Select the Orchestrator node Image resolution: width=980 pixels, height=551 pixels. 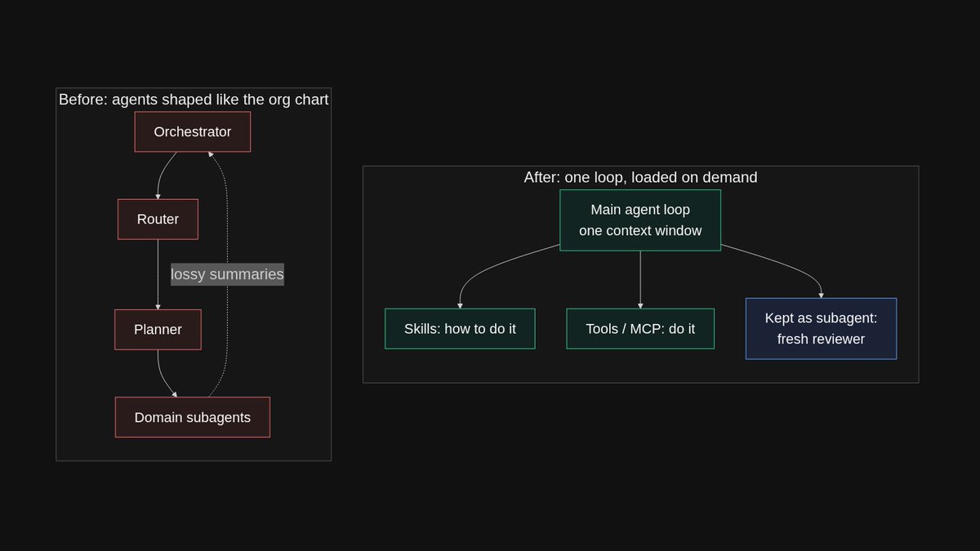point(193,131)
